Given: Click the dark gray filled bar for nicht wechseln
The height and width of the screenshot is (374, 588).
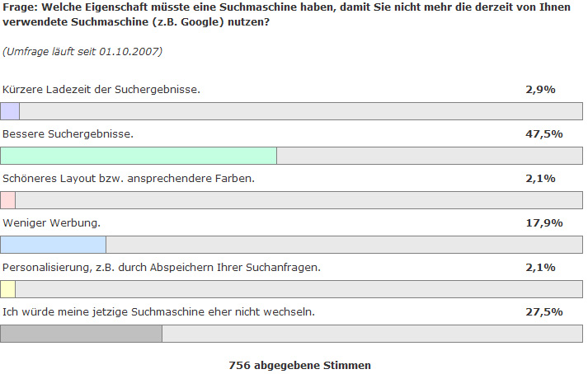Looking at the screenshot, I should click(82, 334).
